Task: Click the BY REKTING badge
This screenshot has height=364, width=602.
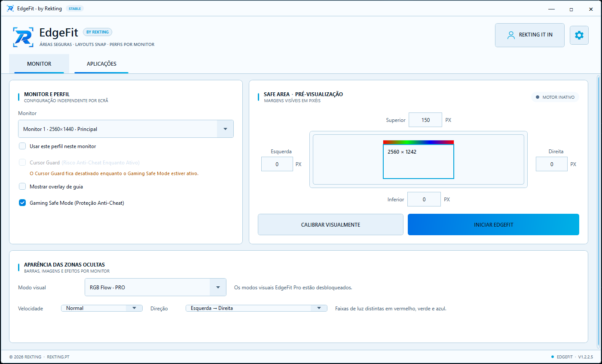Action: coord(98,32)
